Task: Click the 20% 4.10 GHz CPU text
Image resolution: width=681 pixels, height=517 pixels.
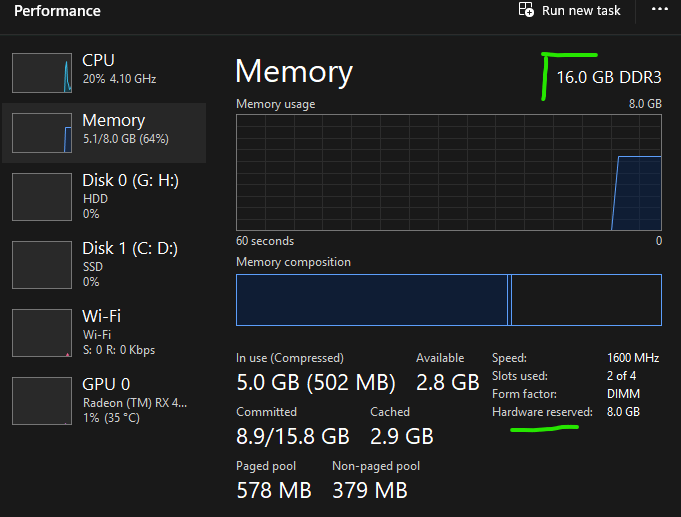Action: click(119, 79)
